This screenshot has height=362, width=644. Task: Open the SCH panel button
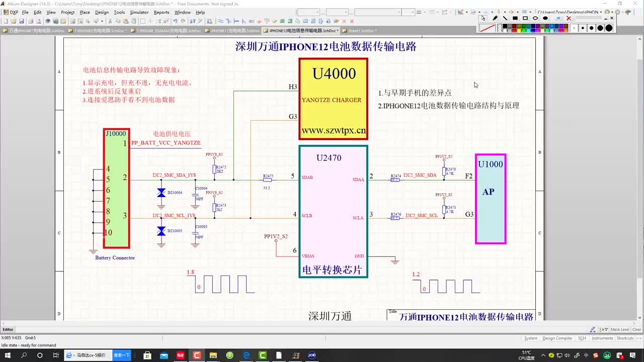pos(582,338)
